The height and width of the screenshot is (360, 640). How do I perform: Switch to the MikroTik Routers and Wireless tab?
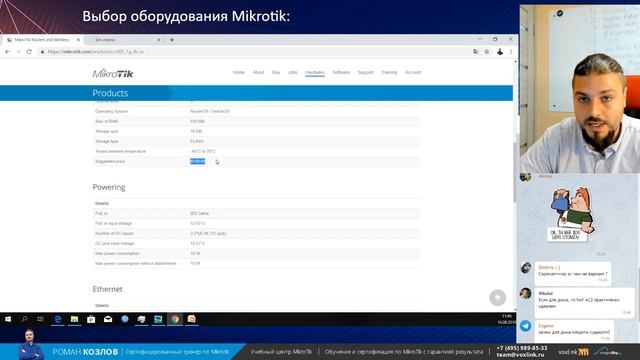[42, 40]
